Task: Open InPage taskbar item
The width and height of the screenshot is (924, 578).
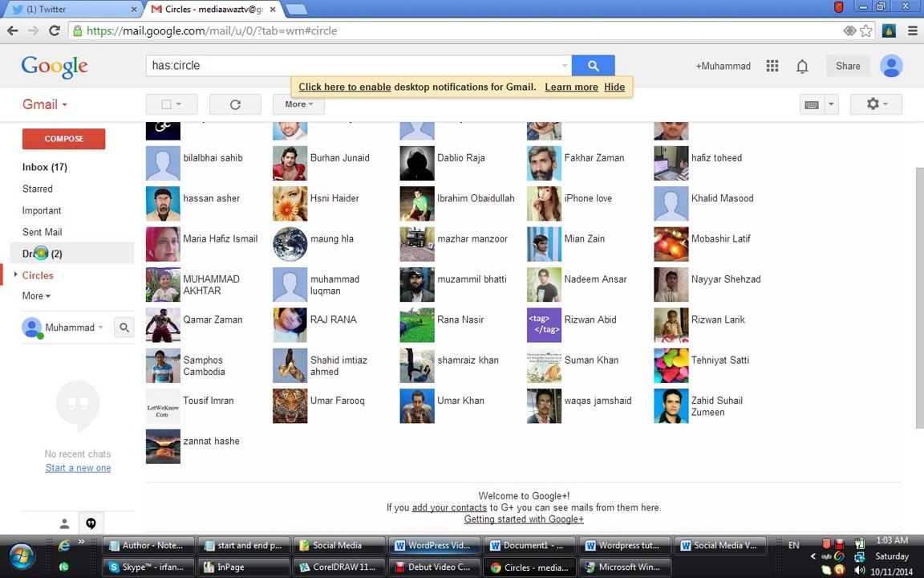Action: click(244, 567)
